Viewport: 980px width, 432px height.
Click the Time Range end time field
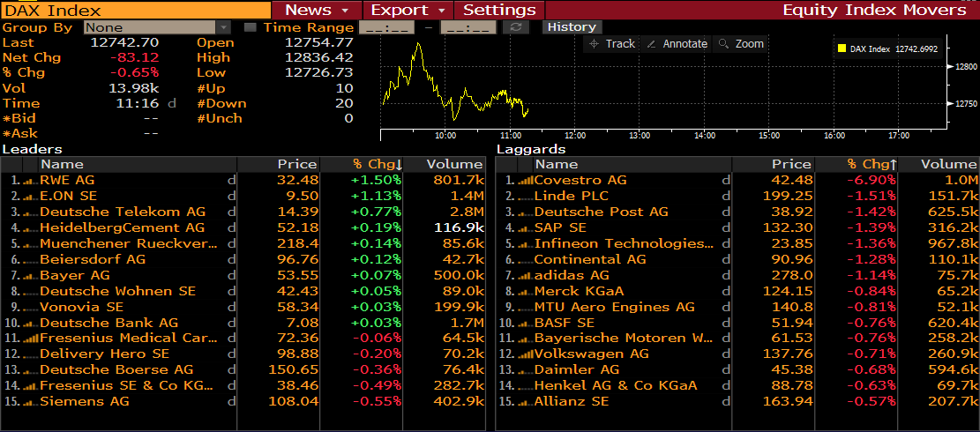(468, 27)
